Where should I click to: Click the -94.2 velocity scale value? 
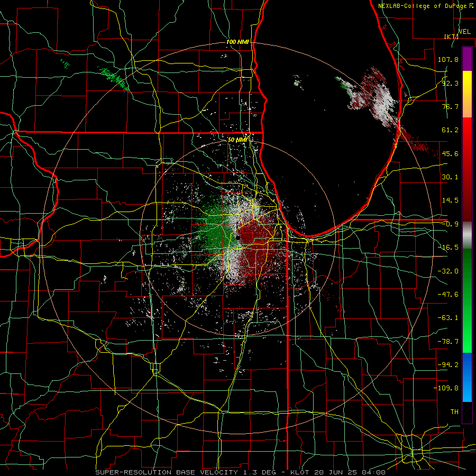(448, 364)
